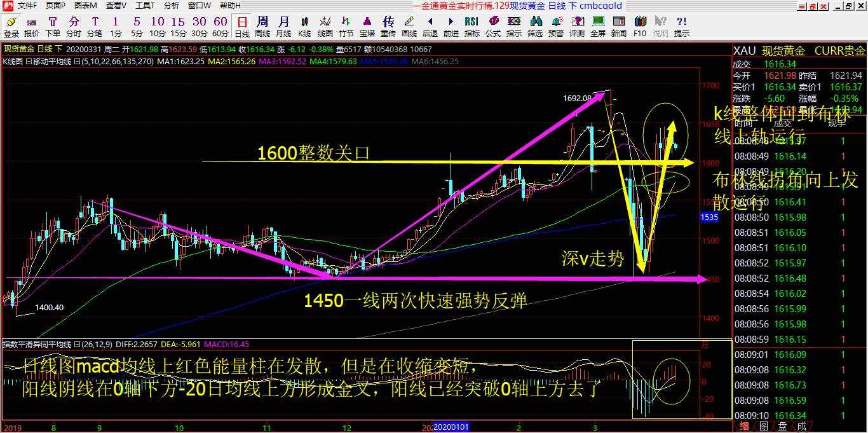Click the 指数平滑异同平均线 (26,12,9) MACD label
The width and height of the screenshot is (868, 433).
coord(58,344)
